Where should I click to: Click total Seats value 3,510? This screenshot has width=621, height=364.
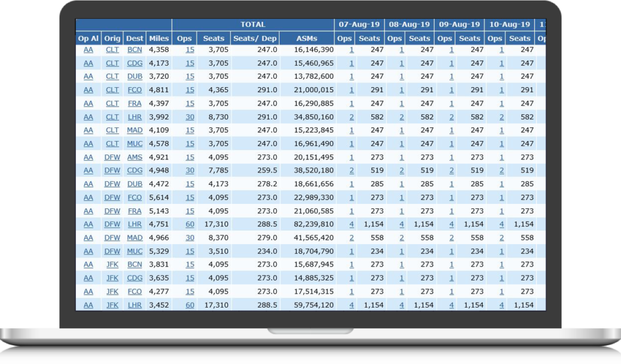point(218,251)
